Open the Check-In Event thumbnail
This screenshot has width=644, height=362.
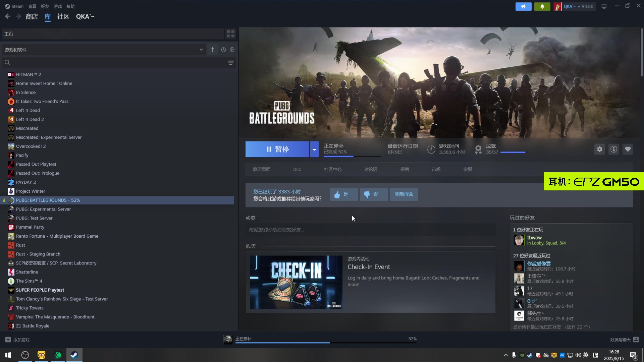tap(296, 282)
